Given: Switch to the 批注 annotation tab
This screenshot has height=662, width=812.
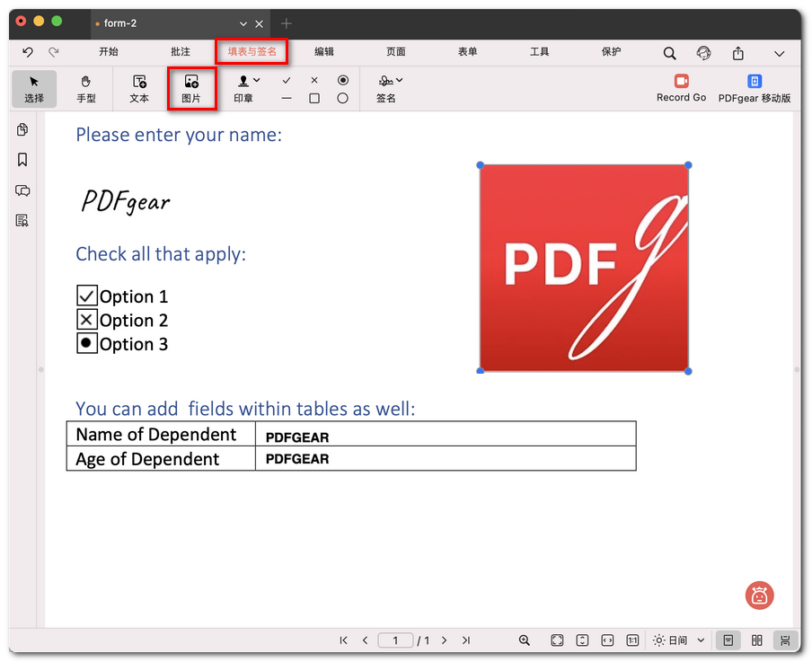Looking at the screenshot, I should click(181, 52).
